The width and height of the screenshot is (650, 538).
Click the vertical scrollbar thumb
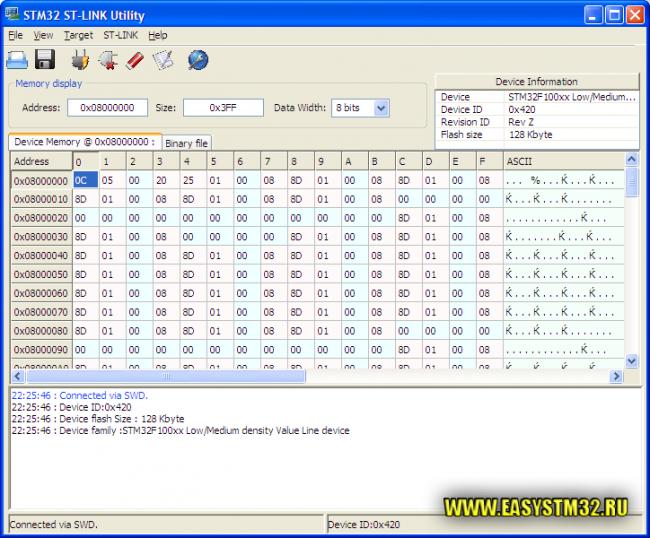point(631,181)
